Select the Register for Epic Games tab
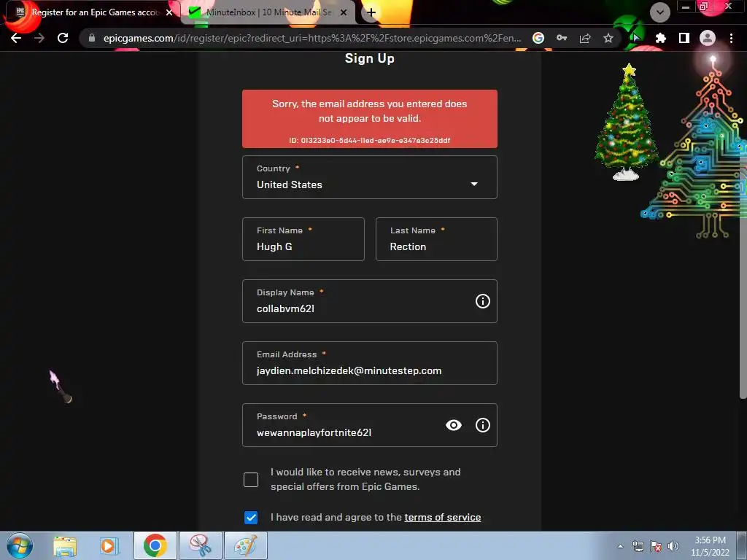747x560 pixels. click(x=93, y=12)
